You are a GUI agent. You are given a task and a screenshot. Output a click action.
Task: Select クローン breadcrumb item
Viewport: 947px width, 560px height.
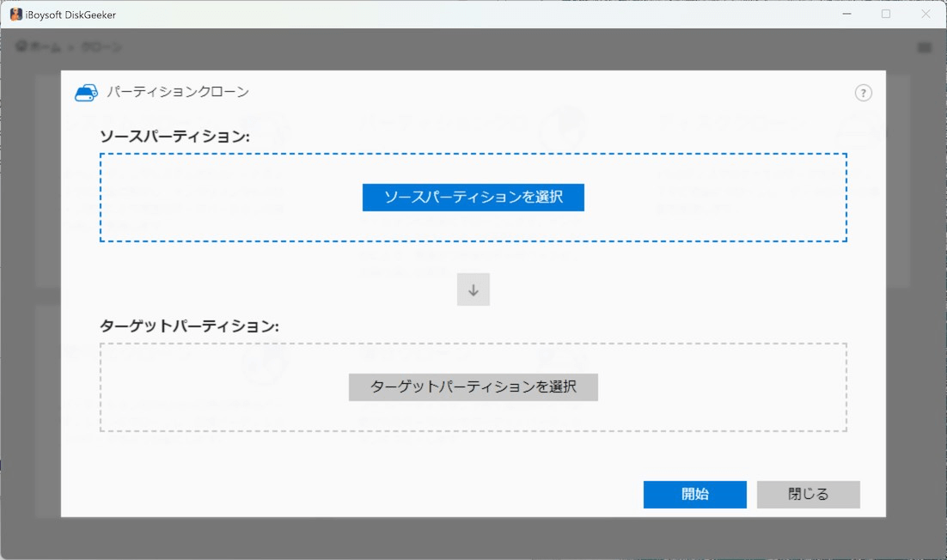[x=101, y=47]
